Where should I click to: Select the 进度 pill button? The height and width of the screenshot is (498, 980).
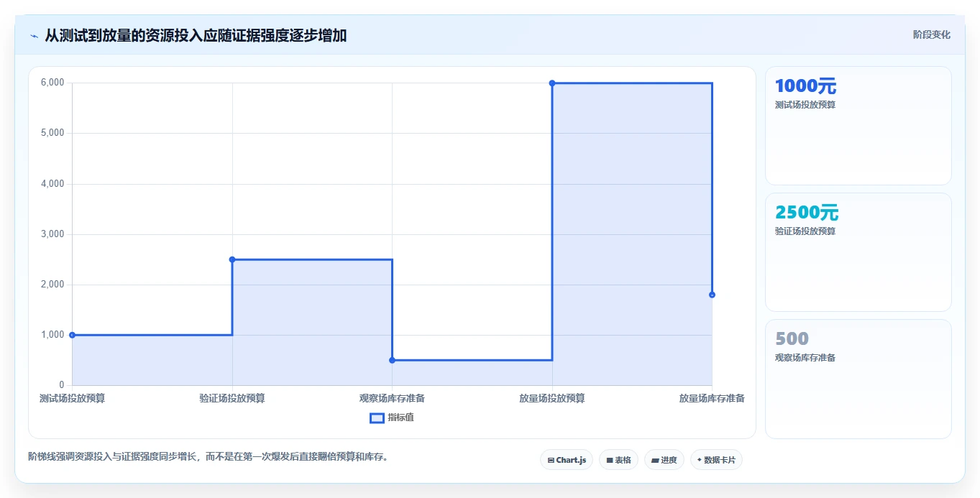coord(664,460)
